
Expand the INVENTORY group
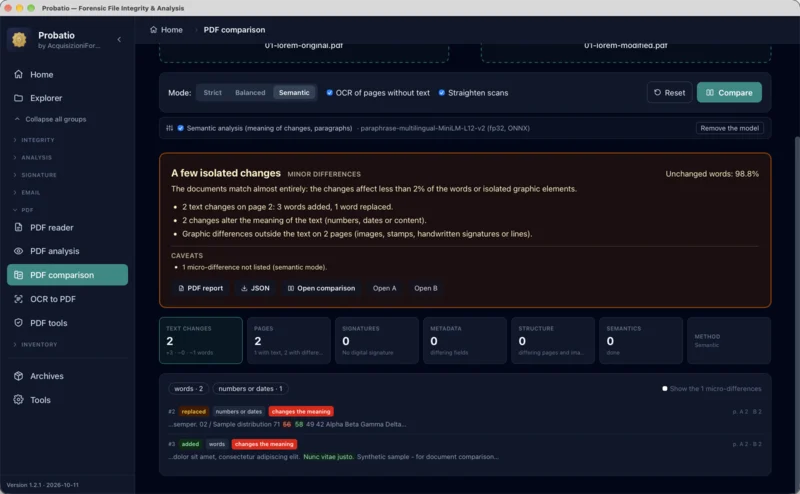(x=35, y=345)
